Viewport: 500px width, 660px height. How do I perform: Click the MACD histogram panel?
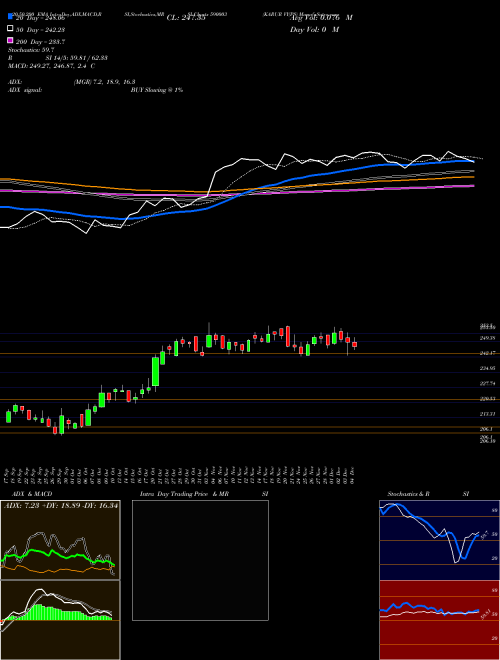[x=60, y=620]
